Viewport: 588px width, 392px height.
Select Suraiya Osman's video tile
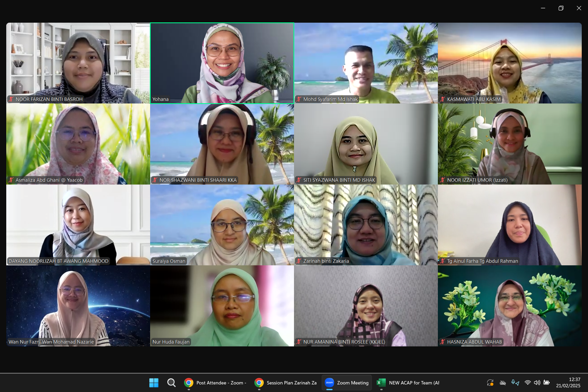[x=222, y=225]
